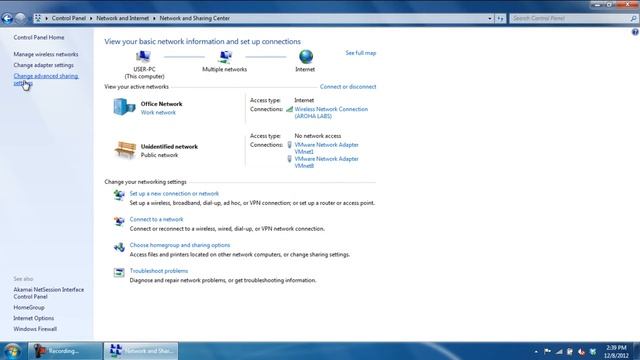Click See full map link
640x360 pixels.
[x=360, y=53]
